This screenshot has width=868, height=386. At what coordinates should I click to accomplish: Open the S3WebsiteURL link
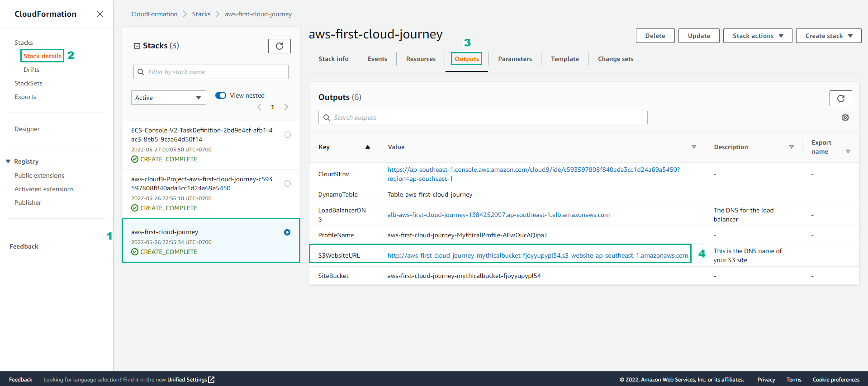(x=537, y=255)
